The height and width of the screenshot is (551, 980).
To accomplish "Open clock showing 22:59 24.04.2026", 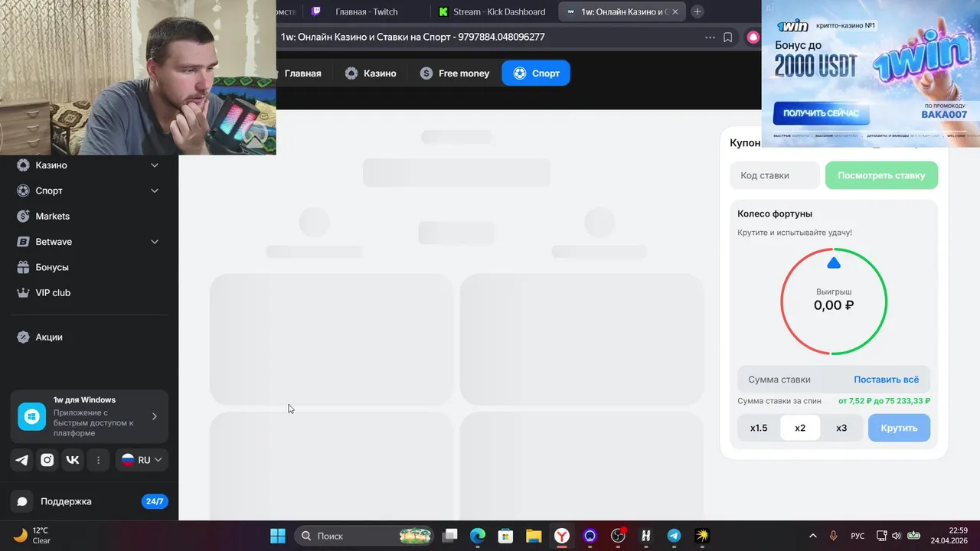I will tap(949, 536).
